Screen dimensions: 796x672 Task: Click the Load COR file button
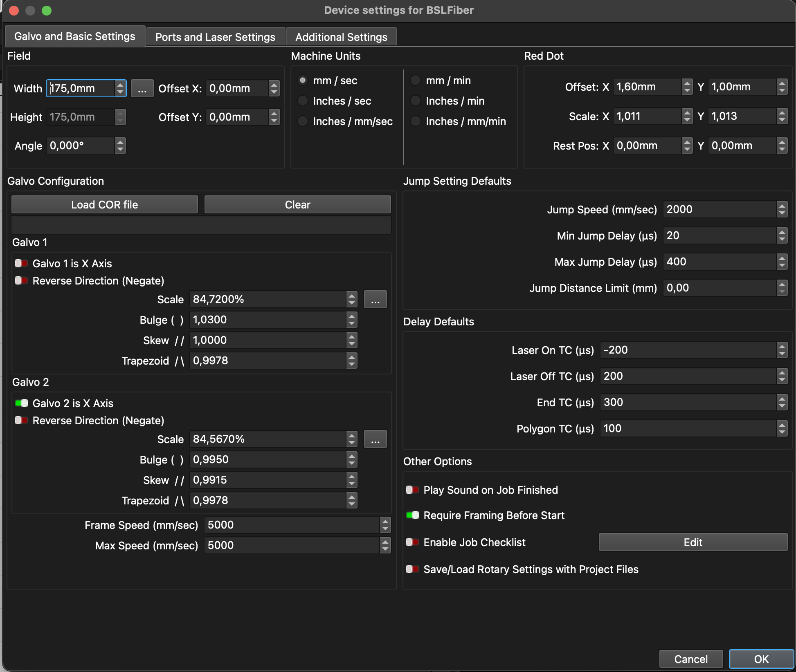(104, 205)
